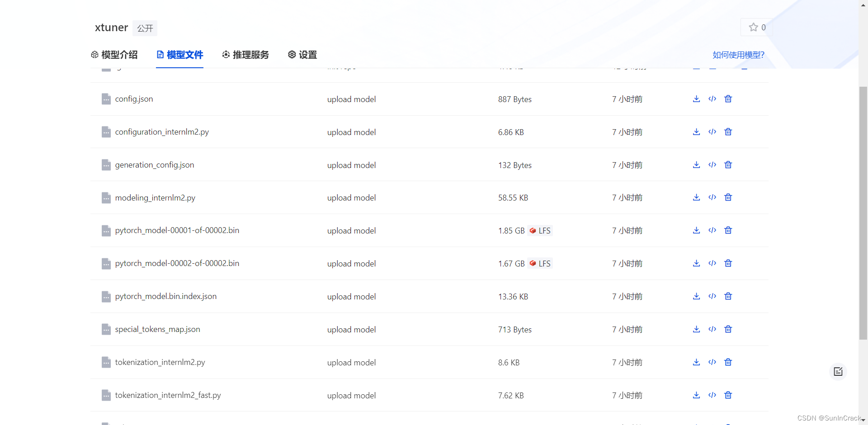Click LFS badge of 1.67 GB file
This screenshot has height=425, width=868.
coord(540,264)
